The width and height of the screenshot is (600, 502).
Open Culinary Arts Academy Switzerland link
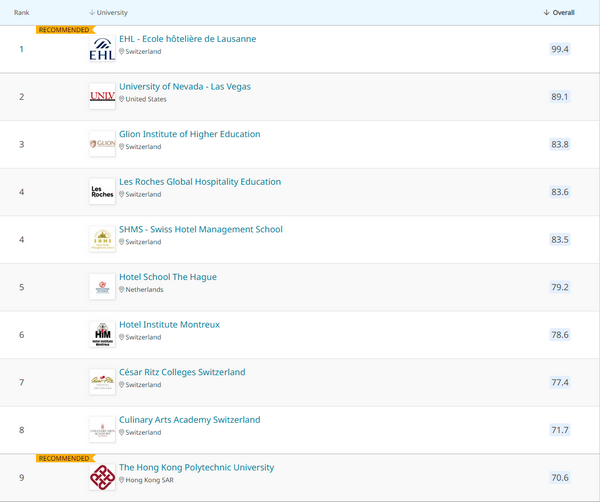[189, 420]
